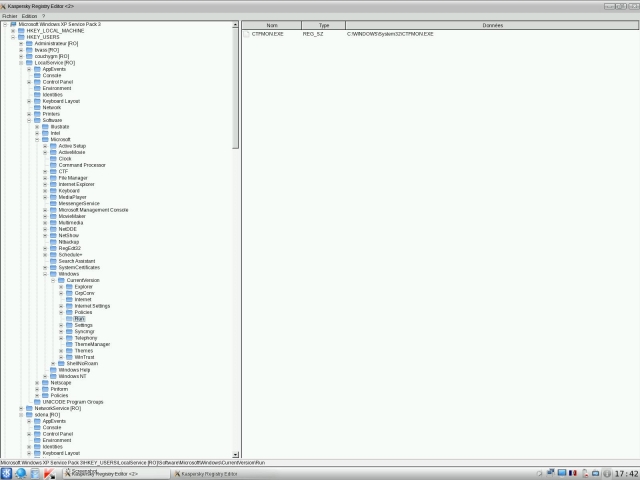Open the Fichier menu
The height and width of the screenshot is (480, 640).
10,16
